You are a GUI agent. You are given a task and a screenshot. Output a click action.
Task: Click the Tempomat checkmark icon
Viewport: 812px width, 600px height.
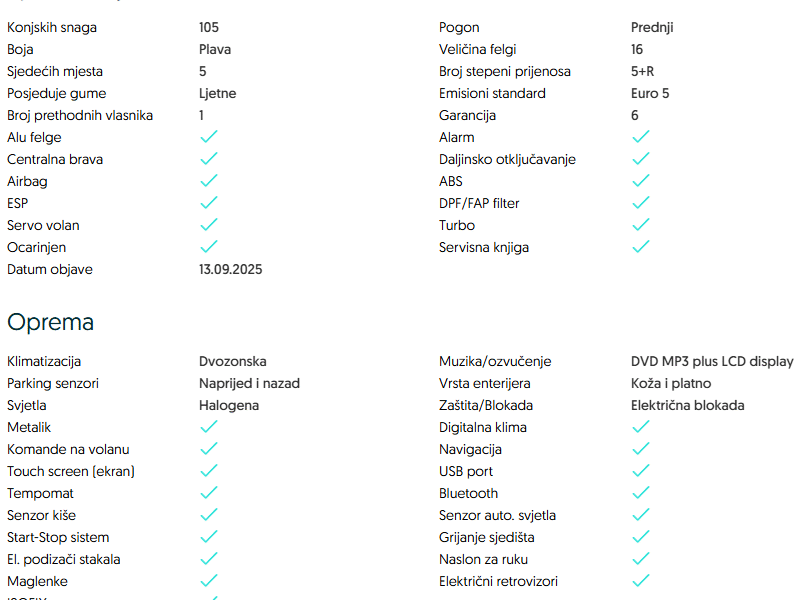coord(209,493)
